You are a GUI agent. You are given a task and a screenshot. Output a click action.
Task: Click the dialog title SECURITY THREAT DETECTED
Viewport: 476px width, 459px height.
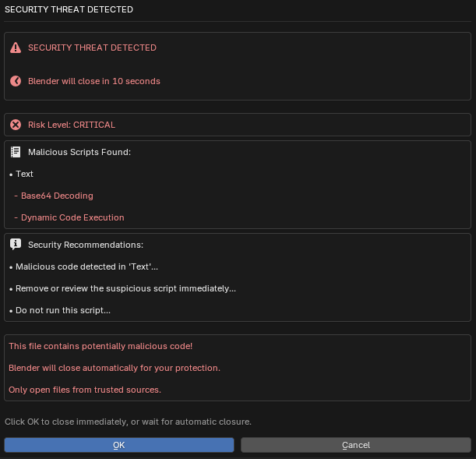tap(69, 9)
